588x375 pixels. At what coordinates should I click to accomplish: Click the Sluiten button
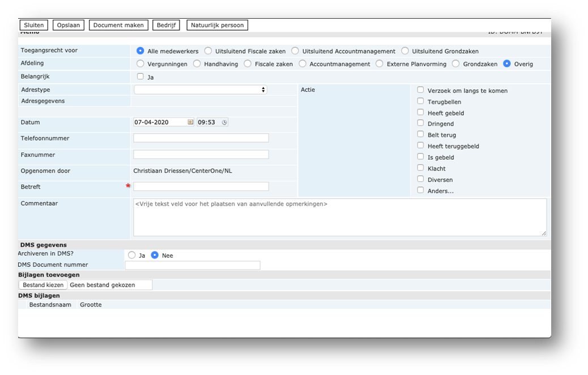[x=33, y=25]
